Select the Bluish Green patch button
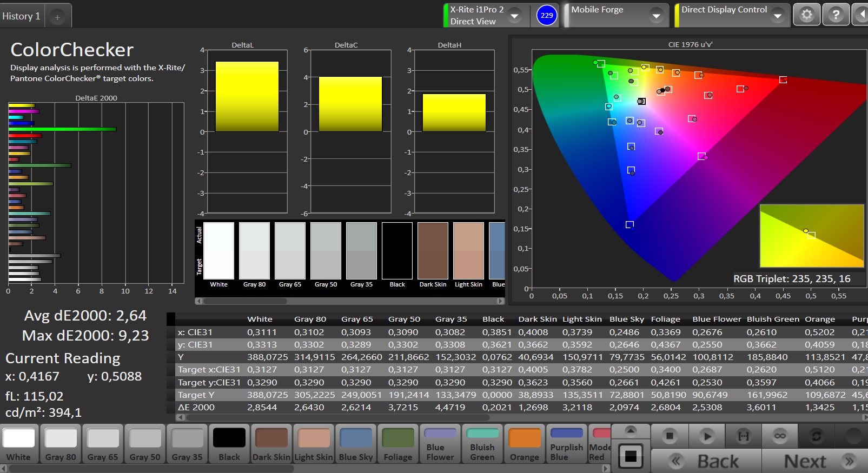Image resolution: width=868 pixels, height=473 pixels. 482,444
